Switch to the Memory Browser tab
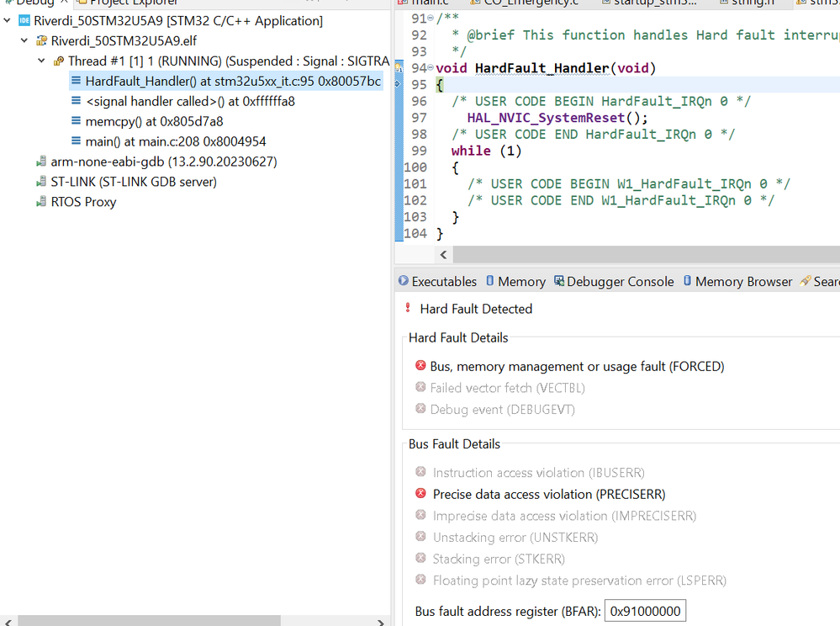 point(737,281)
